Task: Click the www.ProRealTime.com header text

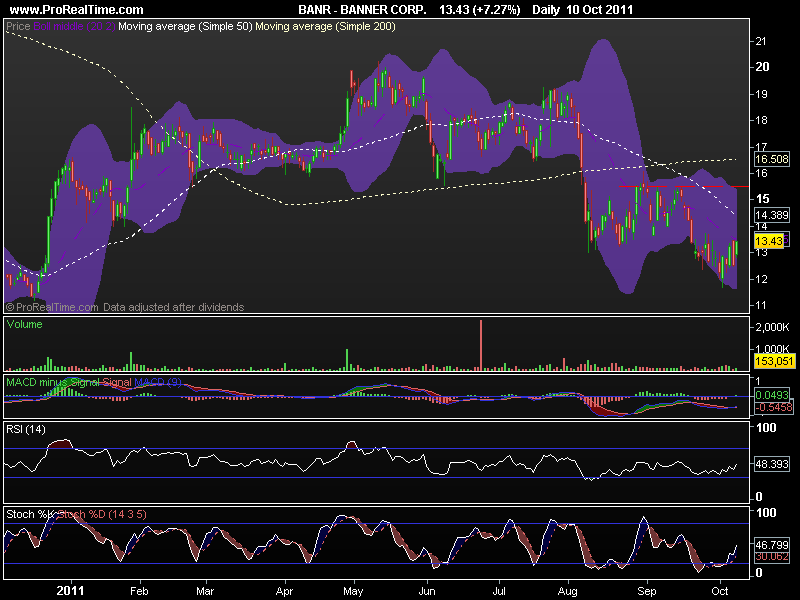Action: click(x=77, y=9)
